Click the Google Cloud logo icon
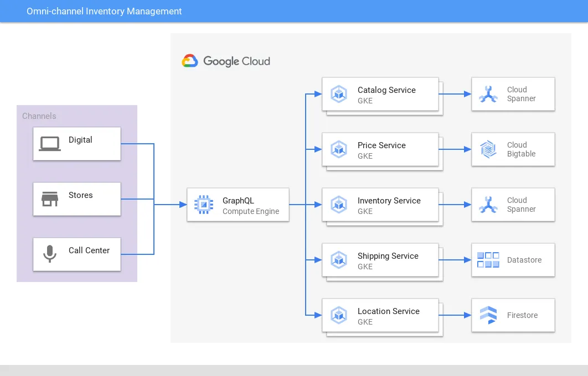 tap(190, 61)
